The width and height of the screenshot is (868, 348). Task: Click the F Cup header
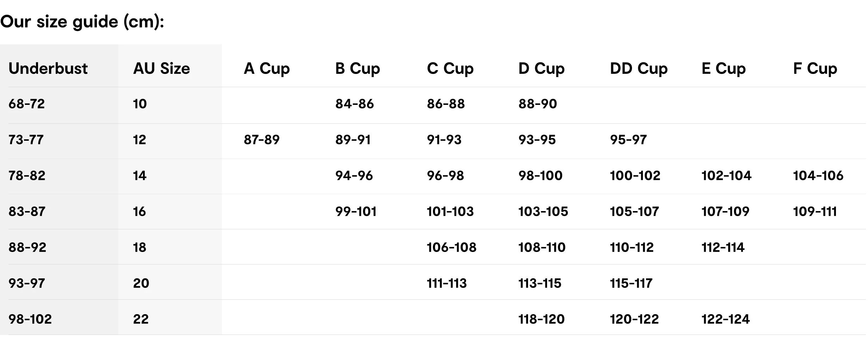[815, 69]
